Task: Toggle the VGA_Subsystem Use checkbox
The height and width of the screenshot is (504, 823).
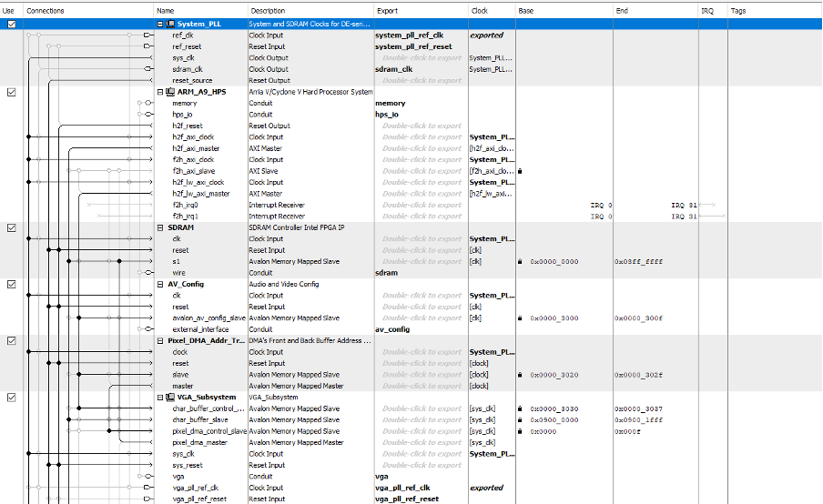Action: click(12, 398)
